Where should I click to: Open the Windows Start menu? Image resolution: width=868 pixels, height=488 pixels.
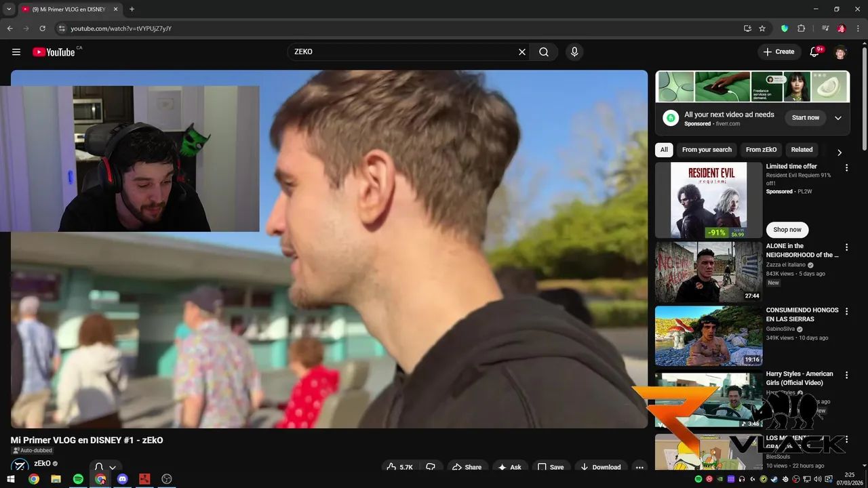[x=12, y=479]
